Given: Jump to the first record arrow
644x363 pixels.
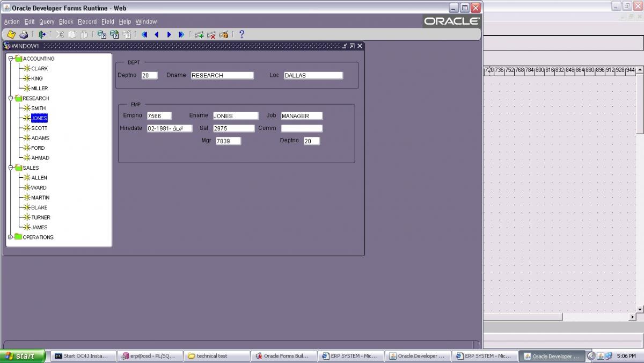Looking at the screenshot, I should [144, 34].
